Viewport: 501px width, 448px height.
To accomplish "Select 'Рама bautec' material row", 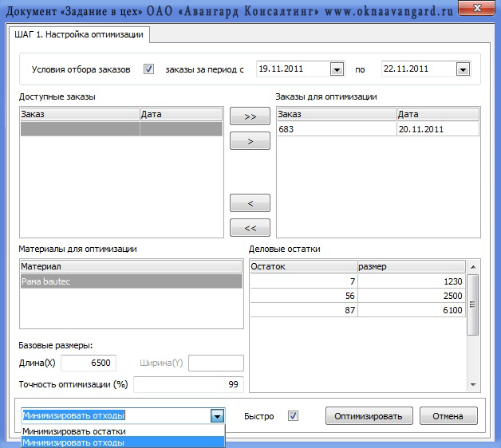I will tap(130, 281).
